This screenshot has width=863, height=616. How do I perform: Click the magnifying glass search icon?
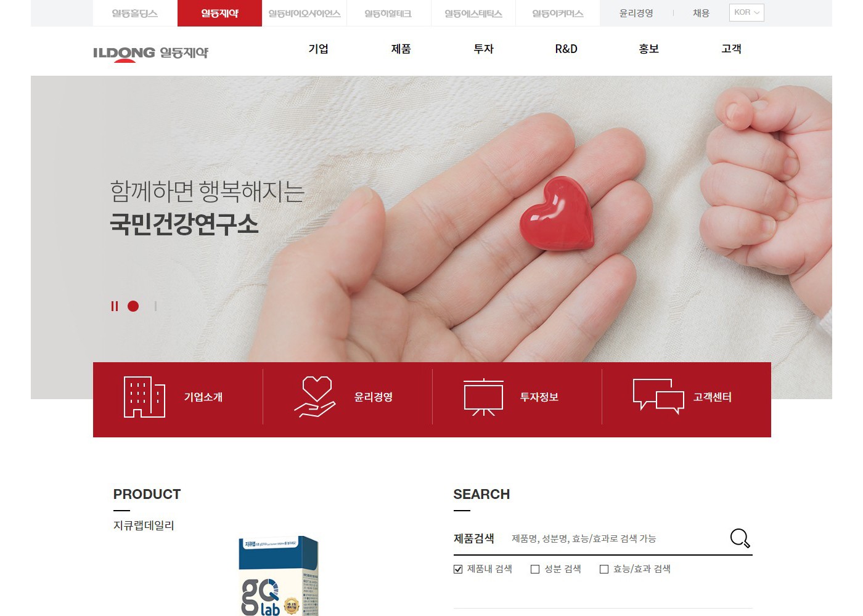point(740,538)
